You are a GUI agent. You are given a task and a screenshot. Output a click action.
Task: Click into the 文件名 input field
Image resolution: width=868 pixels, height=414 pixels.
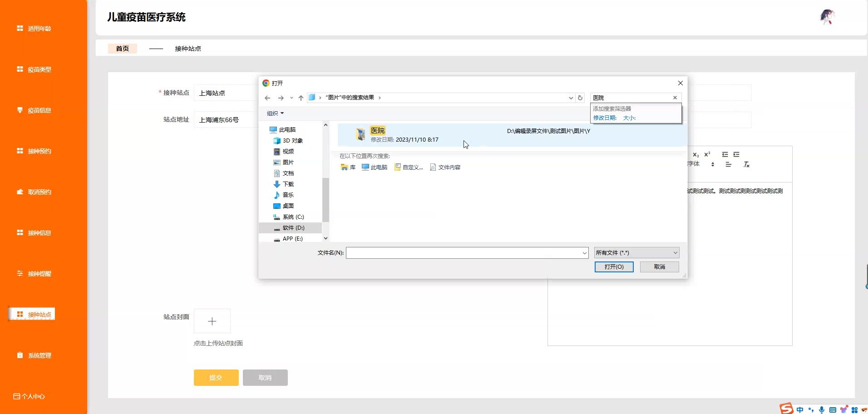(464, 253)
